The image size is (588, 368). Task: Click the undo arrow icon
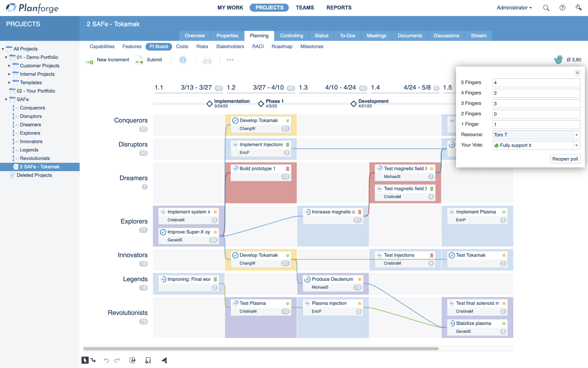coord(107,360)
